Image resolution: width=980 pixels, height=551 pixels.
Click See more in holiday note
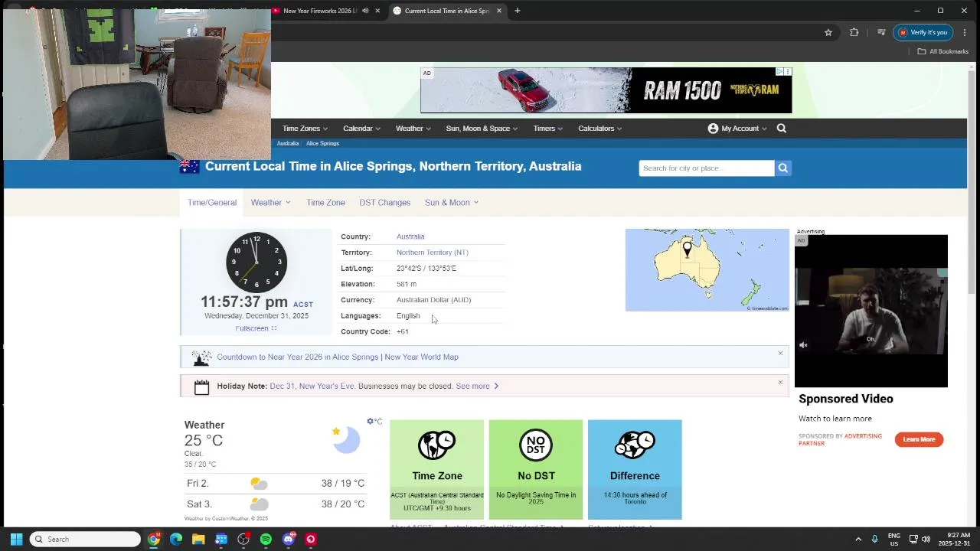477,386
